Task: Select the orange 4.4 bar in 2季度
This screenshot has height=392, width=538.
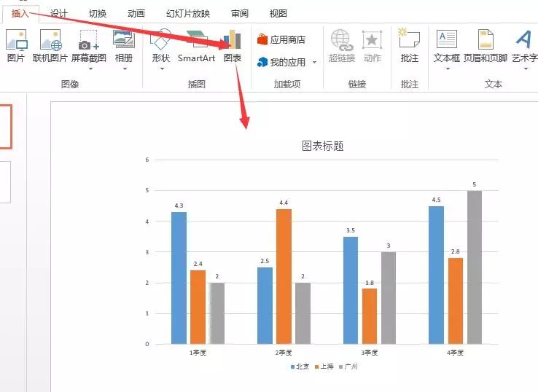Action: 284,276
